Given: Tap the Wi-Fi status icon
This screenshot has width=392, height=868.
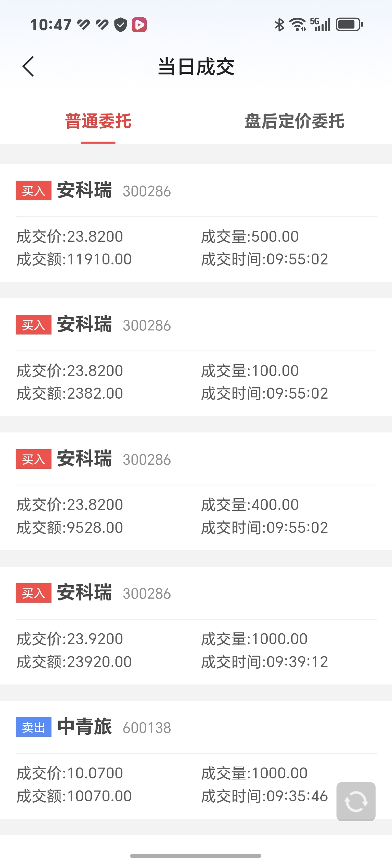Looking at the screenshot, I should pyautogui.click(x=298, y=24).
